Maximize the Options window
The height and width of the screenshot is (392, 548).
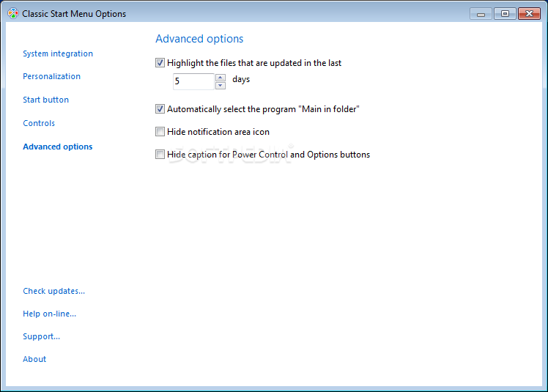click(505, 14)
